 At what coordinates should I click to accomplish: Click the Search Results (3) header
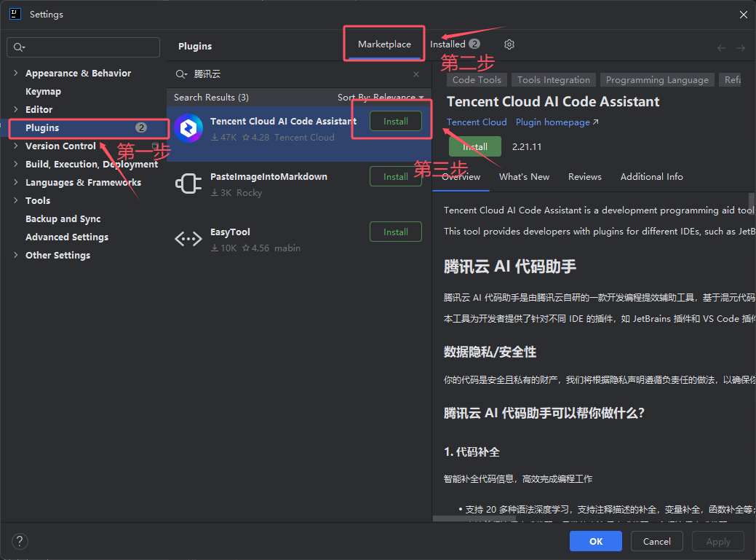click(x=211, y=98)
